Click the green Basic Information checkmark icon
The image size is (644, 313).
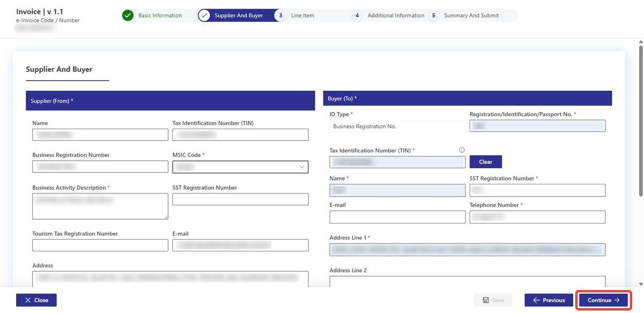(x=128, y=16)
